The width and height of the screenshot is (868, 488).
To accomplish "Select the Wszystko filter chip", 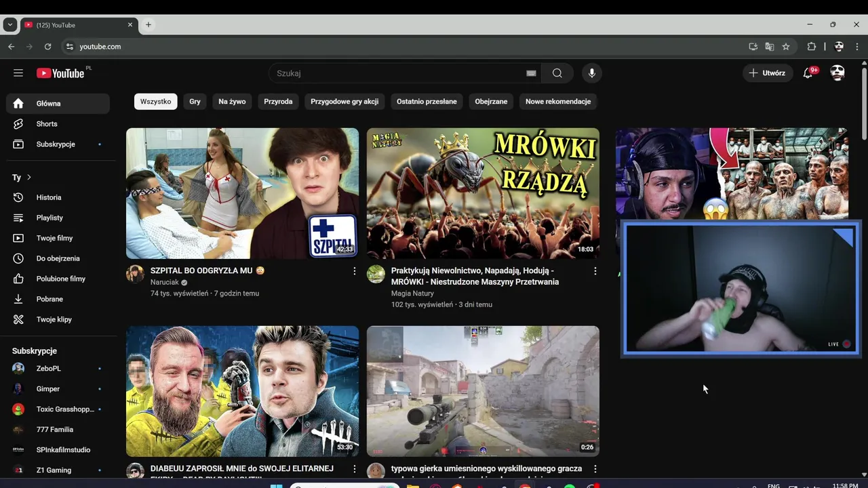I will [155, 102].
